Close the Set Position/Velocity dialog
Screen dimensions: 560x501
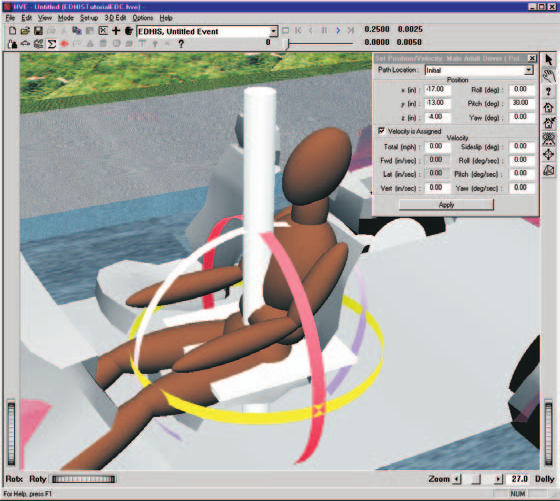coord(532,58)
